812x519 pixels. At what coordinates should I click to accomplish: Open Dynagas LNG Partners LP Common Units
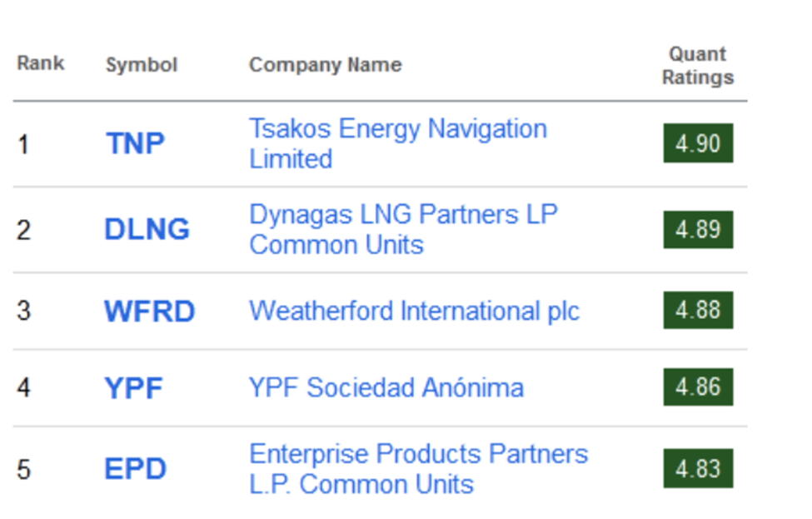403,229
